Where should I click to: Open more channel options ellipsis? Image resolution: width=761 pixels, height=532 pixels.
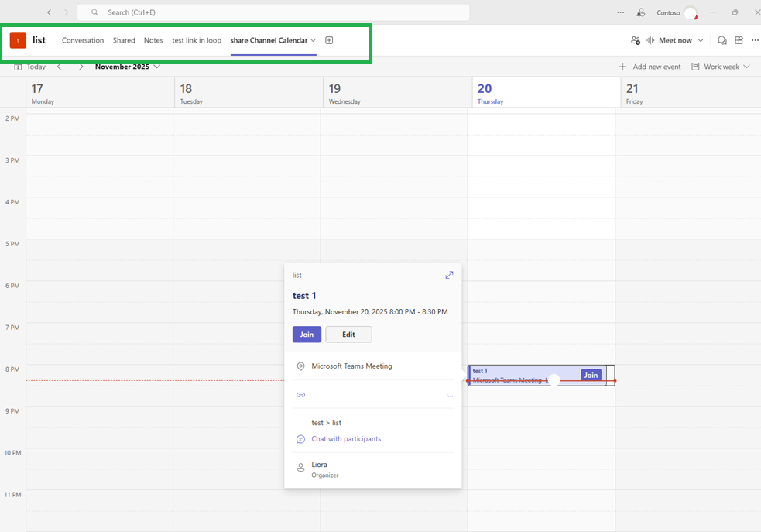755,40
